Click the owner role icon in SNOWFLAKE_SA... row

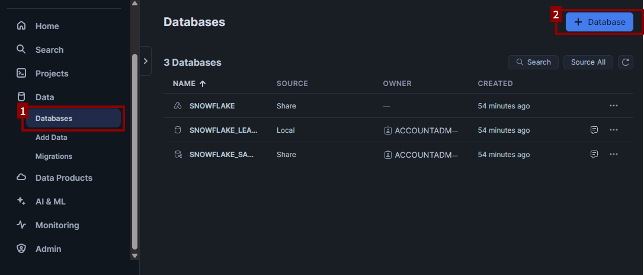point(387,155)
